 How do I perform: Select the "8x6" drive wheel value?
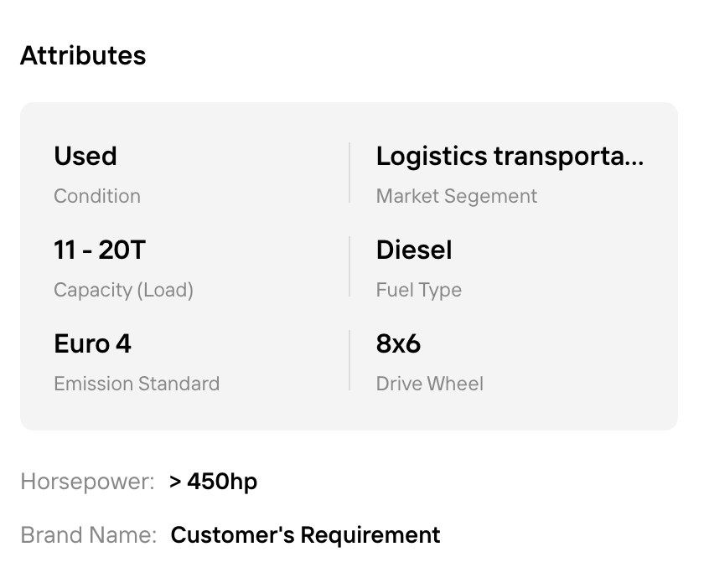(398, 343)
